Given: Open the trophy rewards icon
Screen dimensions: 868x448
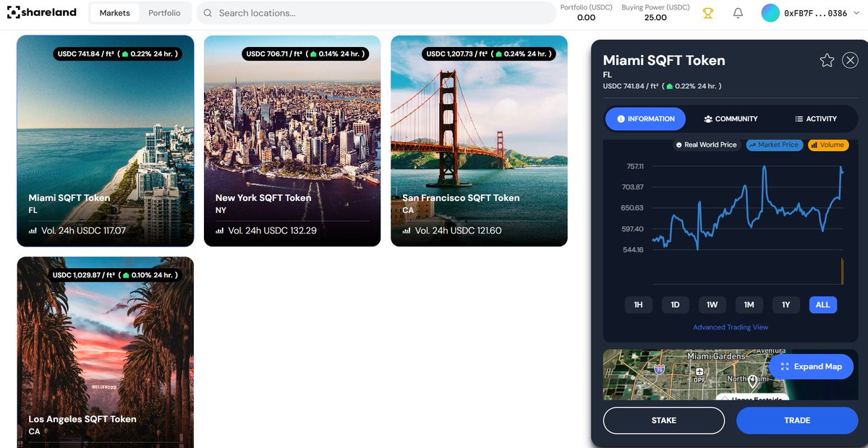Looking at the screenshot, I should click(x=707, y=13).
